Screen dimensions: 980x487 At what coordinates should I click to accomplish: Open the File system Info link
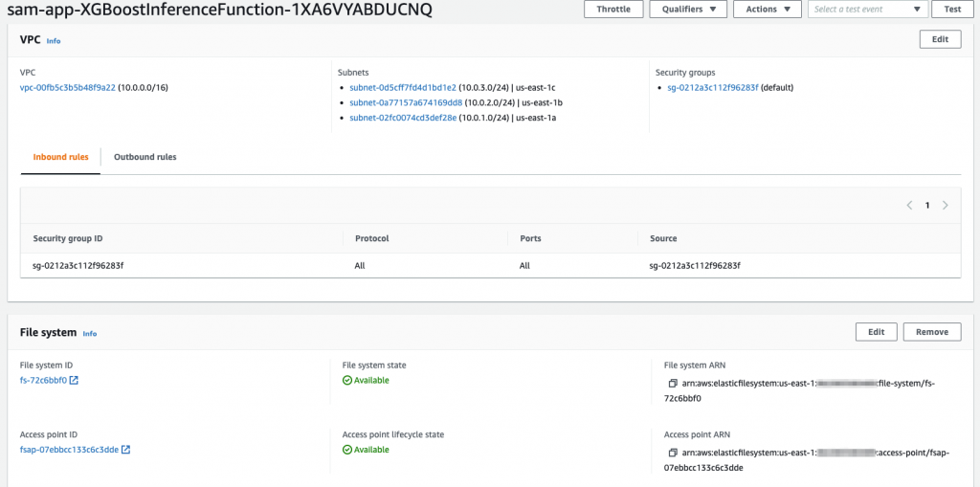(90, 333)
